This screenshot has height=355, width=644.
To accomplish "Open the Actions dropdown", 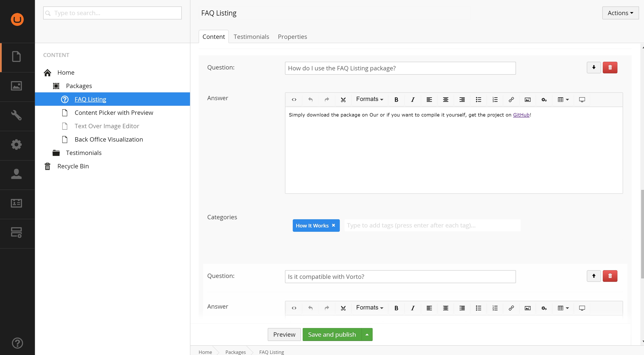I will point(620,13).
